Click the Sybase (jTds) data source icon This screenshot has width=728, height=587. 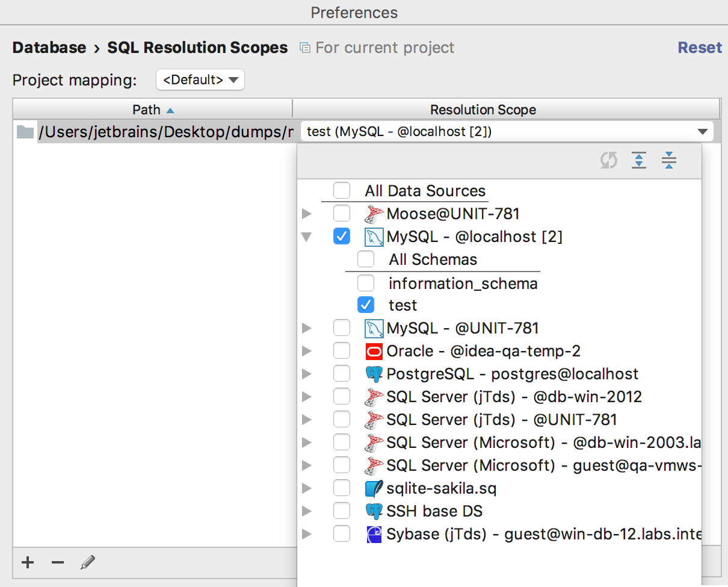pos(374,534)
